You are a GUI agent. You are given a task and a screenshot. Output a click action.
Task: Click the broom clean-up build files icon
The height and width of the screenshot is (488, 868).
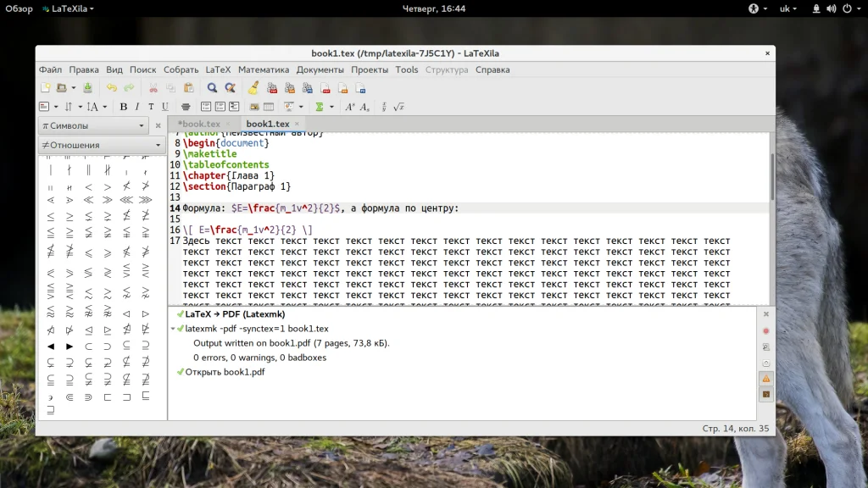coord(253,87)
